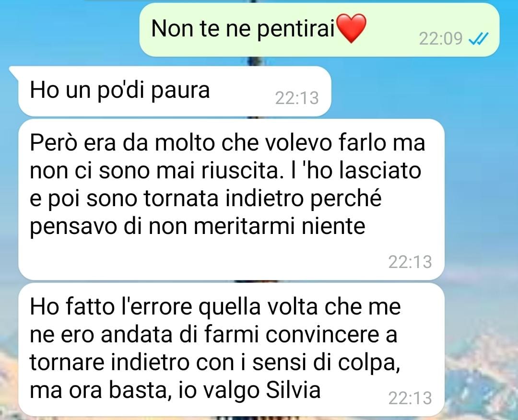This screenshot has width=518, height=420.
Task: Tap the 22:13 timestamp under 'pensavo di non meritarmi niente'
Action: (410, 262)
